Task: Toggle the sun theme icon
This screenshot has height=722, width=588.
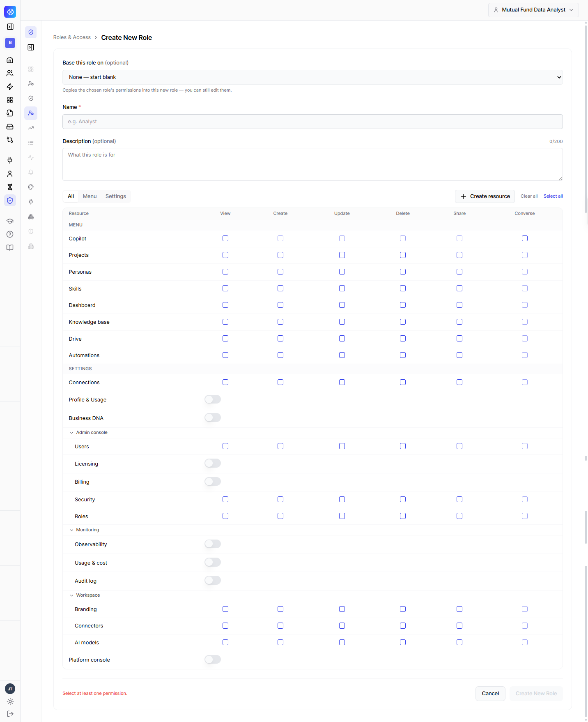Action: click(10, 701)
